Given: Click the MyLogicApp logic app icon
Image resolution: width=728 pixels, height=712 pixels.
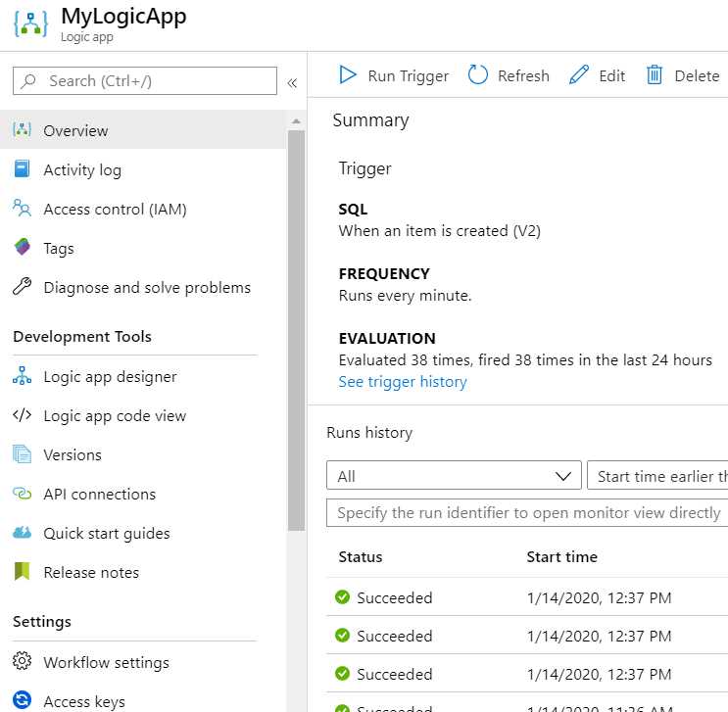Looking at the screenshot, I should click(30, 24).
